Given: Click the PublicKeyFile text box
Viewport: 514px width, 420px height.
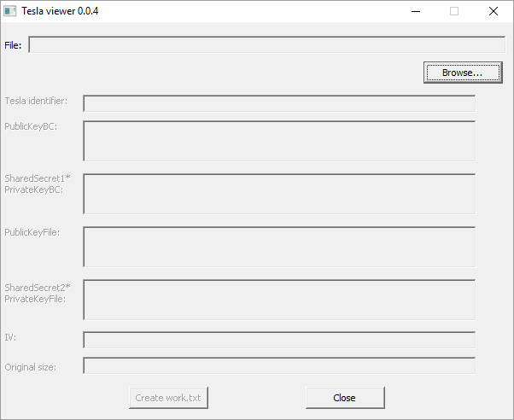Looking at the screenshot, I should pos(279,247).
